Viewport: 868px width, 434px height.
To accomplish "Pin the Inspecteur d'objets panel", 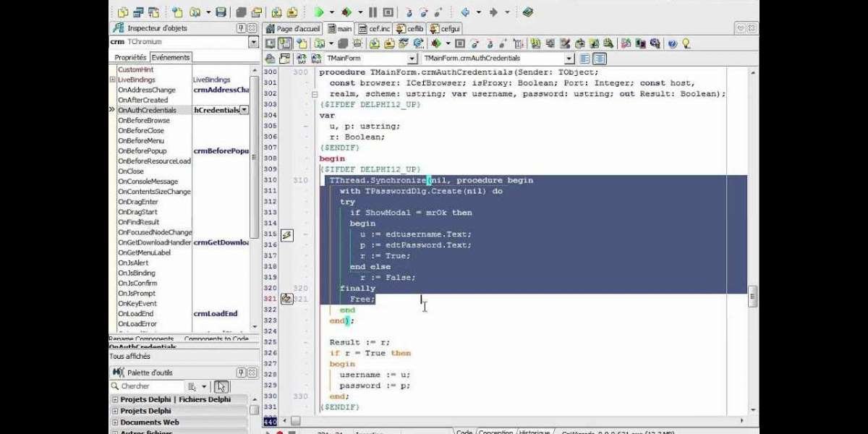I will (241, 28).
